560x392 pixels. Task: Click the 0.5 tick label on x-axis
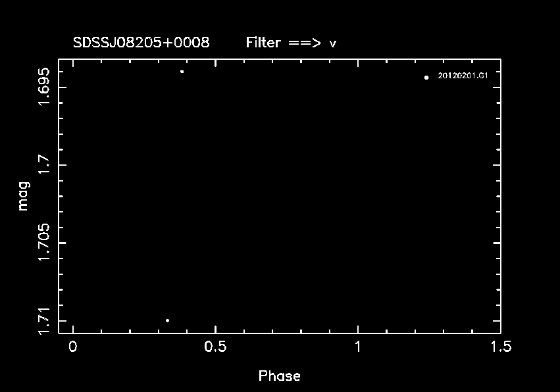(x=215, y=347)
